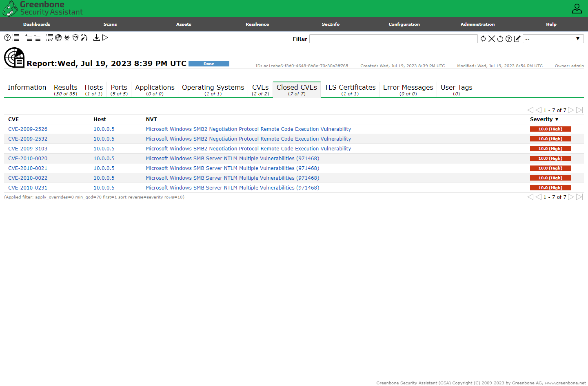
Task: Switch to the Error Messages tab
Action: [408, 90]
